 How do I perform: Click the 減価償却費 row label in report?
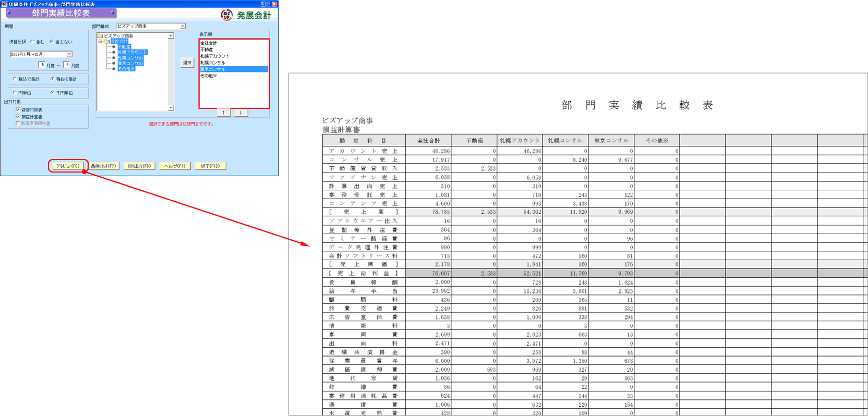pyautogui.click(x=364, y=370)
